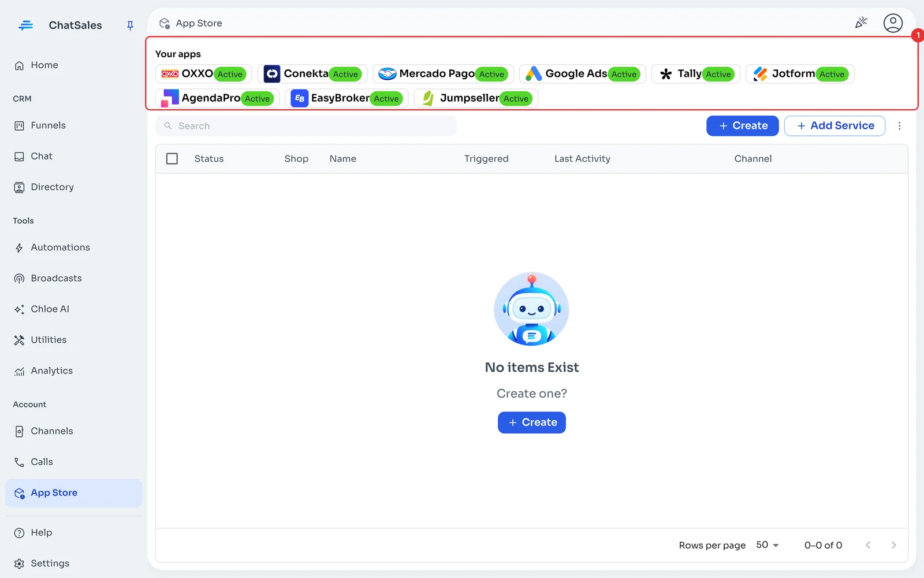This screenshot has height=578, width=924.
Task: Expand the rows per page dropdown
Action: [x=767, y=545]
